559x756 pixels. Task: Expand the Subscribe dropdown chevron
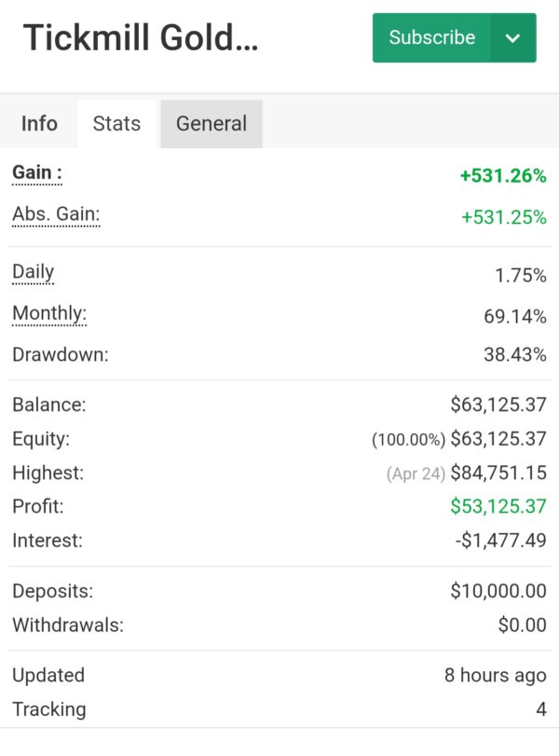coord(513,37)
